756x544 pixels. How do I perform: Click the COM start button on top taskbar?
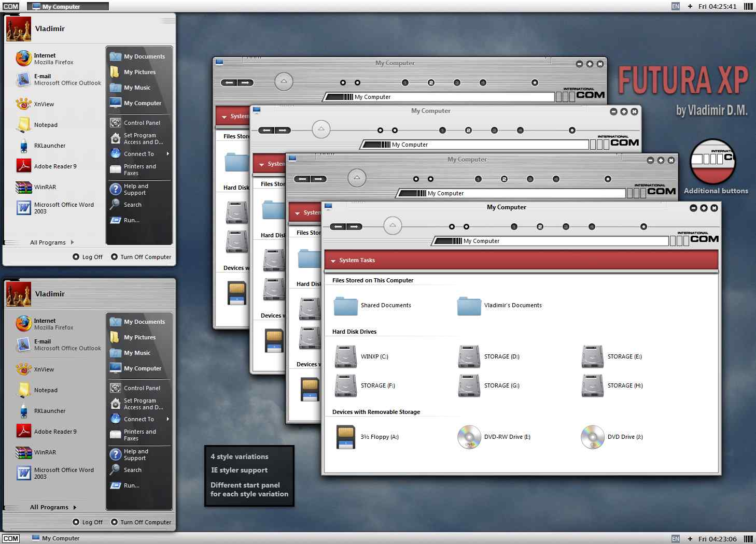point(10,6)
